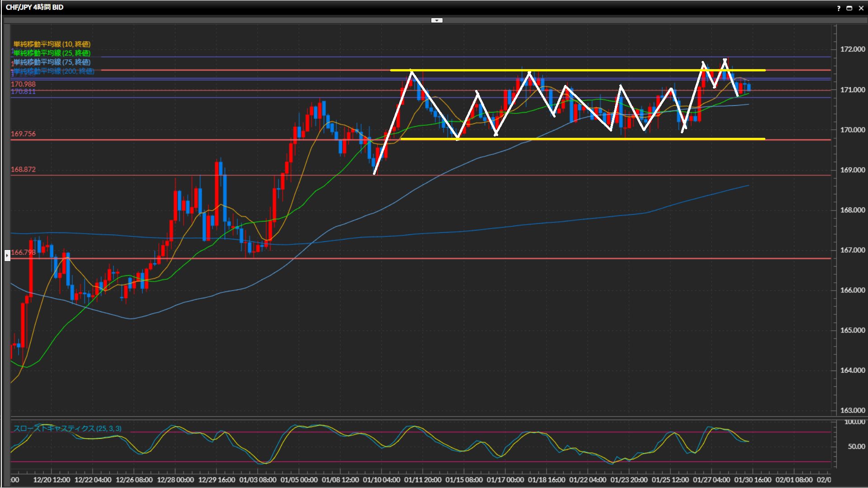Viewport: 868px width, 488px height.
Task: Select the 単純移動平均線 (200, 終値) indicator label
Action: click(x=54, y=71)
